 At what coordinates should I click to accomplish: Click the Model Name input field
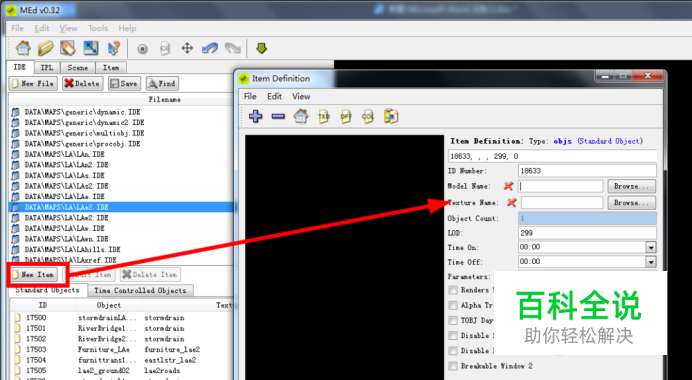point(560,186)
